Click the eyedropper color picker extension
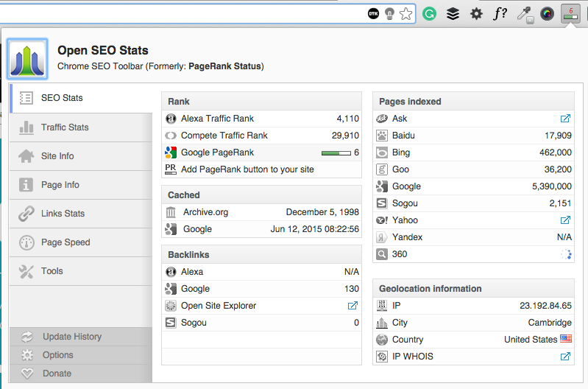Screen dimensions: 588x389 click(x=525, y=13)
